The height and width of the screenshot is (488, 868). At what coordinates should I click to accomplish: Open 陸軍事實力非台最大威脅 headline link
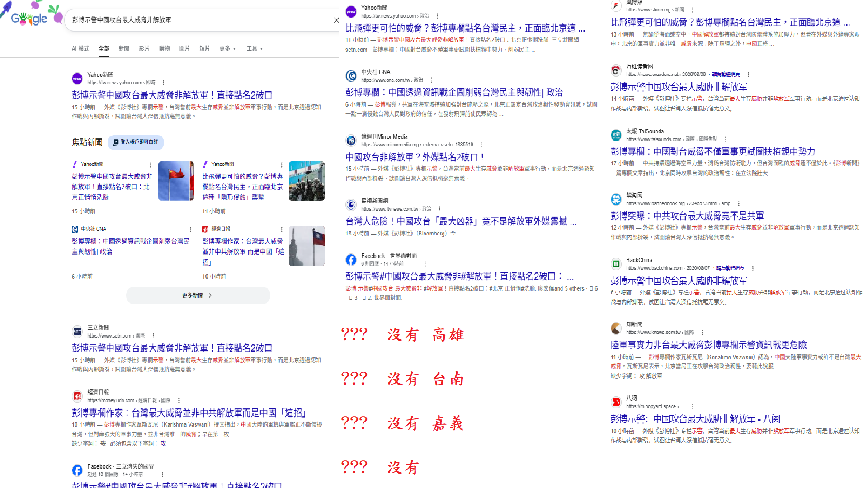pyautogui.click(x=708, y=345)
